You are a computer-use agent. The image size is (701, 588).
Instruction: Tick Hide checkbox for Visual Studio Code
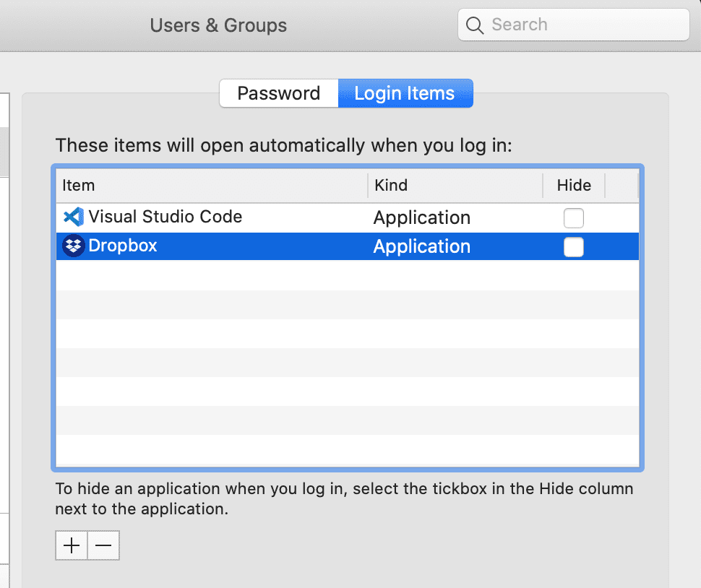point(574,217)
